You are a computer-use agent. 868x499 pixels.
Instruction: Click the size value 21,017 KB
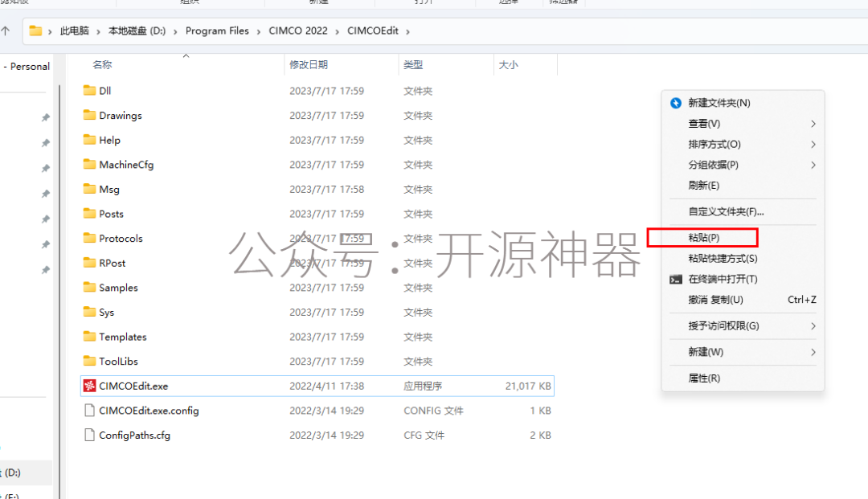point(528,387)
